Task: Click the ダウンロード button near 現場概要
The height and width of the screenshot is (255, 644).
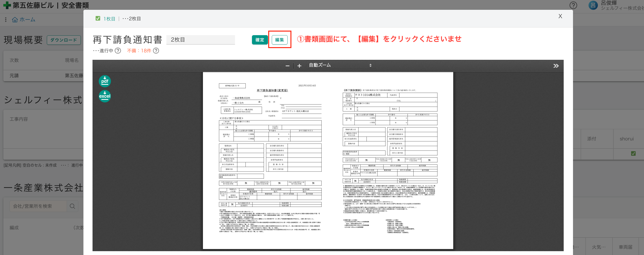Action: pos(64,40)
